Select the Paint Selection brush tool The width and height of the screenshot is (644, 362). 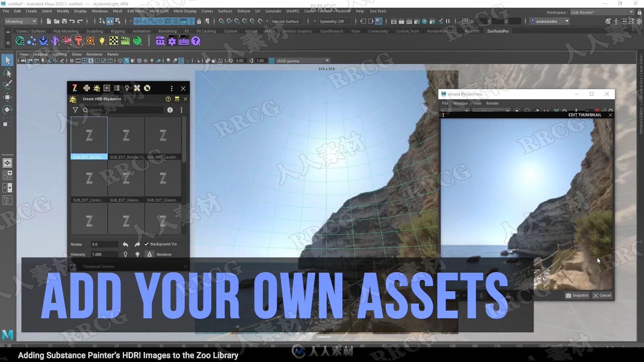7,85
